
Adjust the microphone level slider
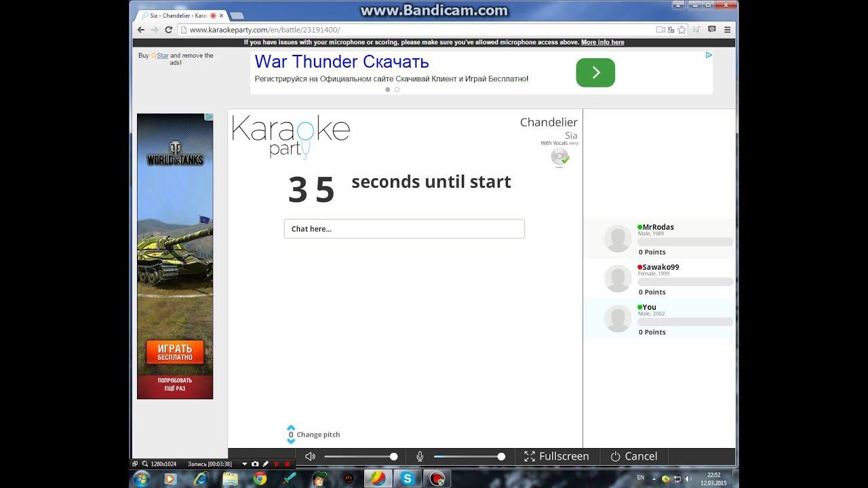pyautogui.click(x=469, y=457)
